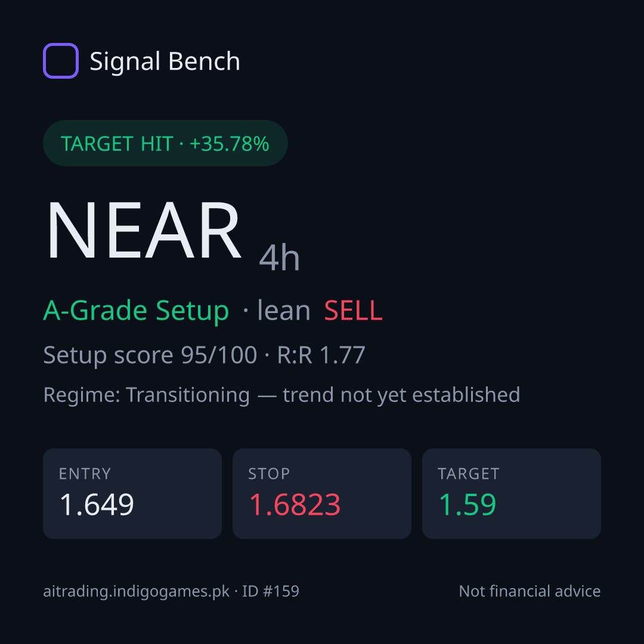Image resolution: width=644 pixels, height=644 pixels.
Task: Open the aitrading.indigogames.pk link
Action: click(137, 592)
